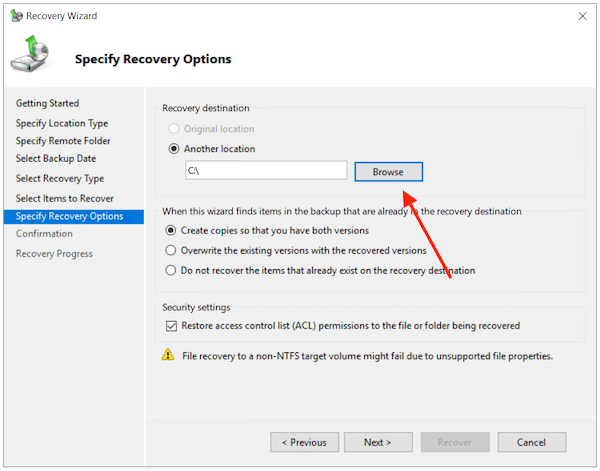
Task: Select the Another location radio button
Action: pyautogui.click(x=174, y=149)
